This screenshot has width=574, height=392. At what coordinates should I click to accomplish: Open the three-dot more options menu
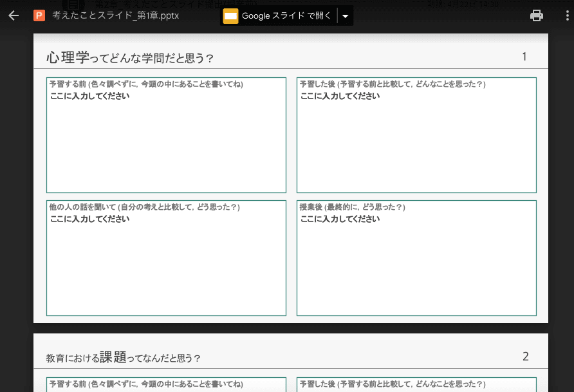[568, 15]
